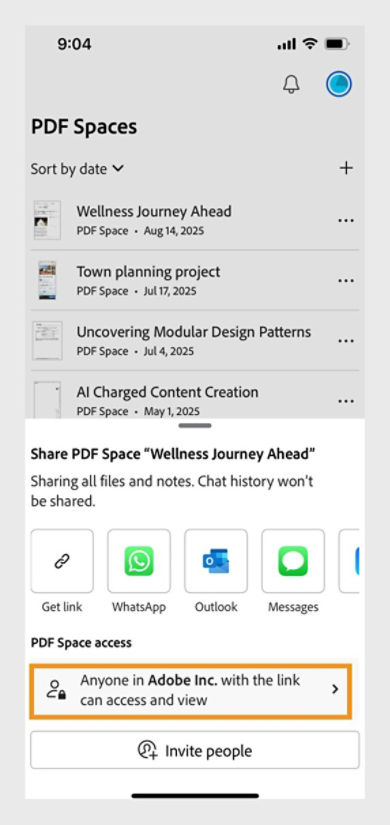390x825 pixels.
Task: Tap the cellular signal bars
Action: click(287, 45)
